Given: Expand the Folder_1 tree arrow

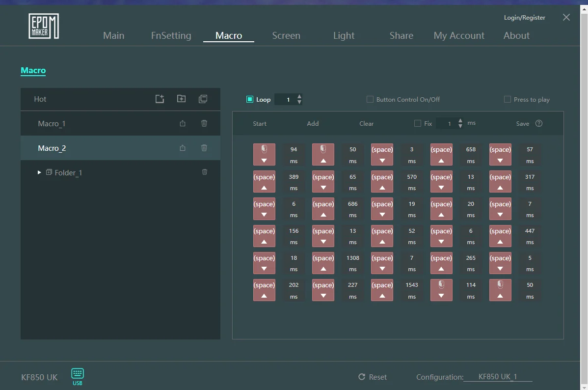Looking at the screenshot, I should click(x=40, y=172).
